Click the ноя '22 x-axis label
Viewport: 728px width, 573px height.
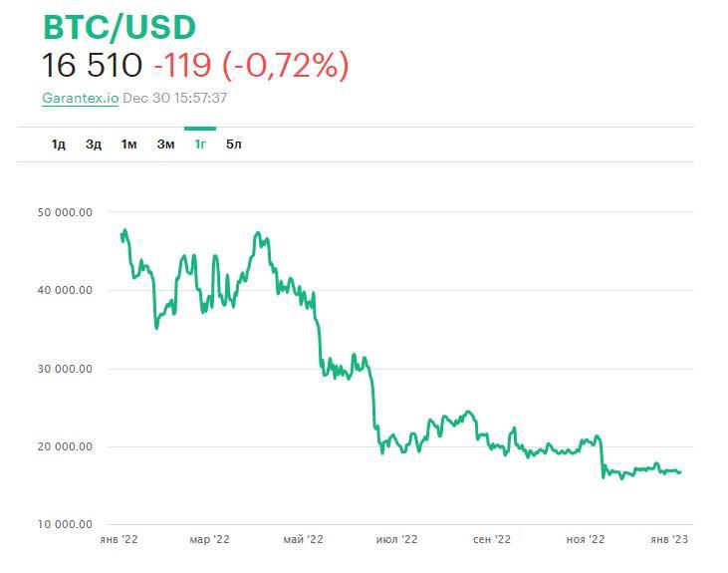[585, 539]
